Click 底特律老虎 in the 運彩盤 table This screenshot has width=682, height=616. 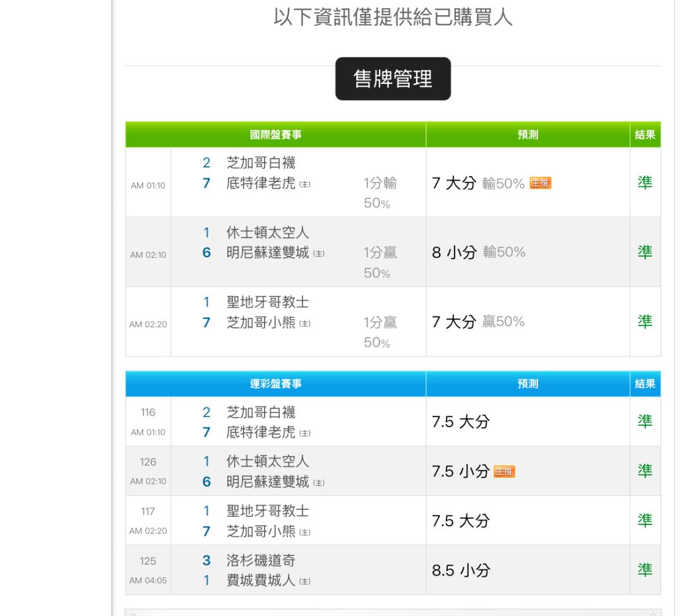click(261, 432)
